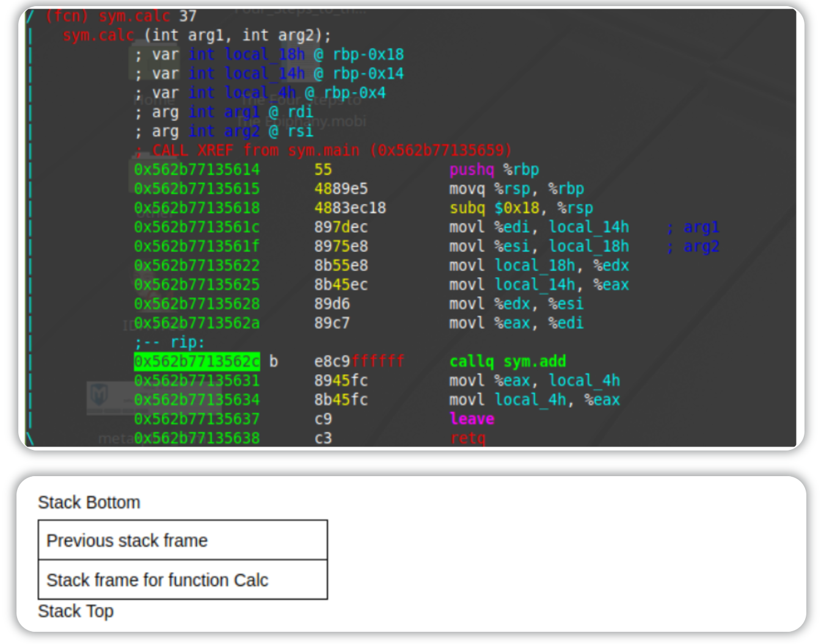Click address 0x562b7713561c
Screen dimensions: 821x644
click(197, 227)
